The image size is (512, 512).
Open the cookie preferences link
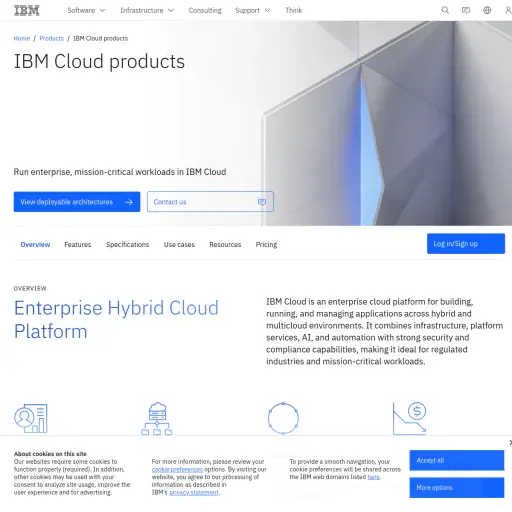[177, 469]
